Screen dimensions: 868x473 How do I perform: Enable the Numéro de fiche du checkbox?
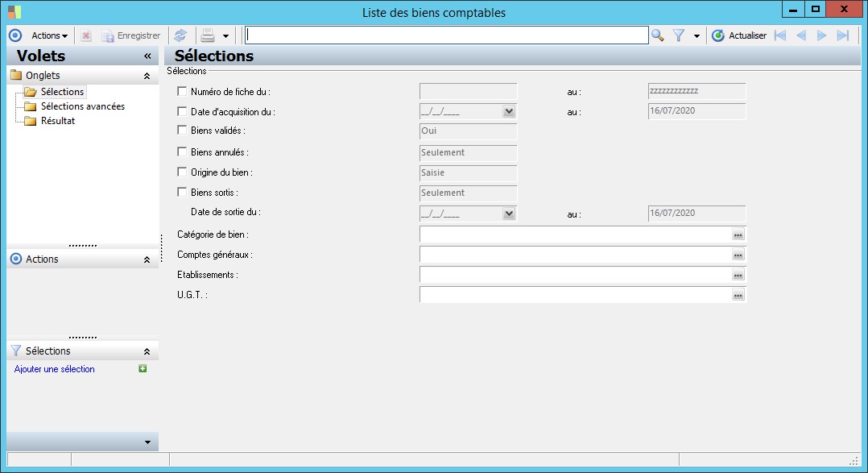[x=182, y=91]
